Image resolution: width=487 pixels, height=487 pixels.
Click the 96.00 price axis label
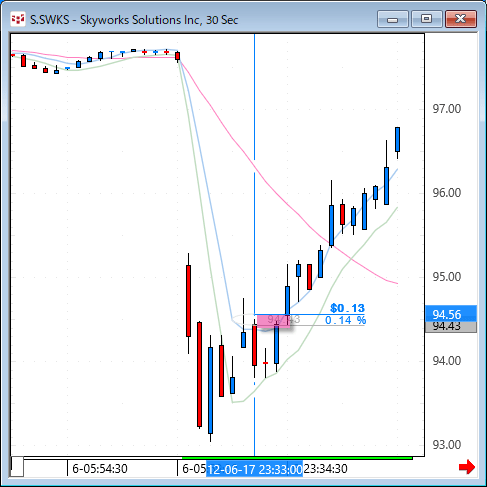tap(447, 193)
